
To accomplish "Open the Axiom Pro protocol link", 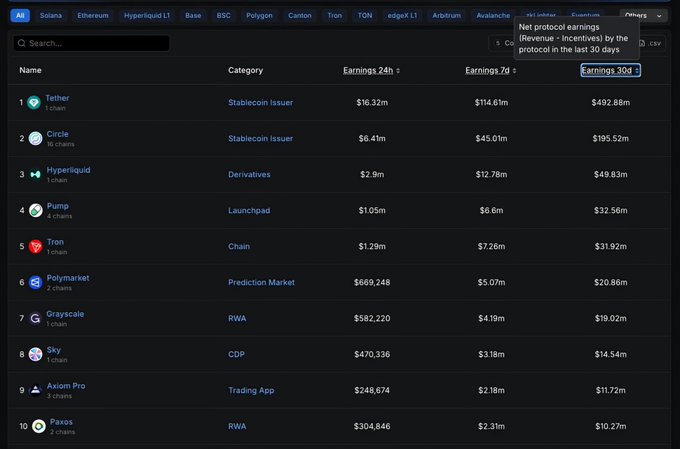I will [x=66, y=386].
